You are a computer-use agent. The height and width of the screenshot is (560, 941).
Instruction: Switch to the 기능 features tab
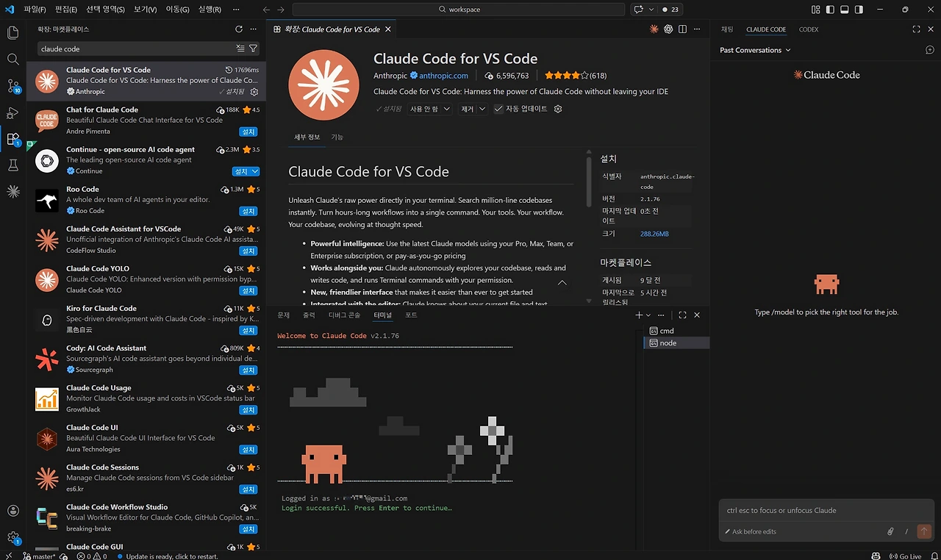click(337, 137)
